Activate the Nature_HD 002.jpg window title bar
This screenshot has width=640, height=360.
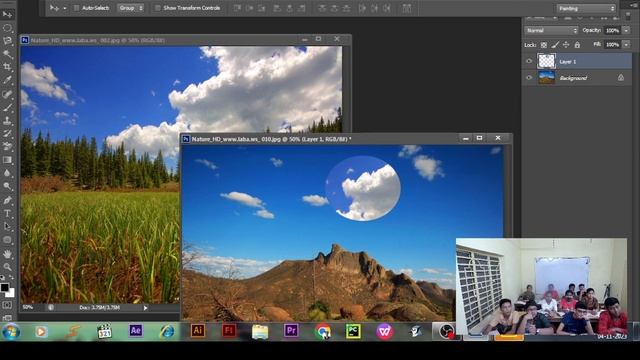(186, 40)
